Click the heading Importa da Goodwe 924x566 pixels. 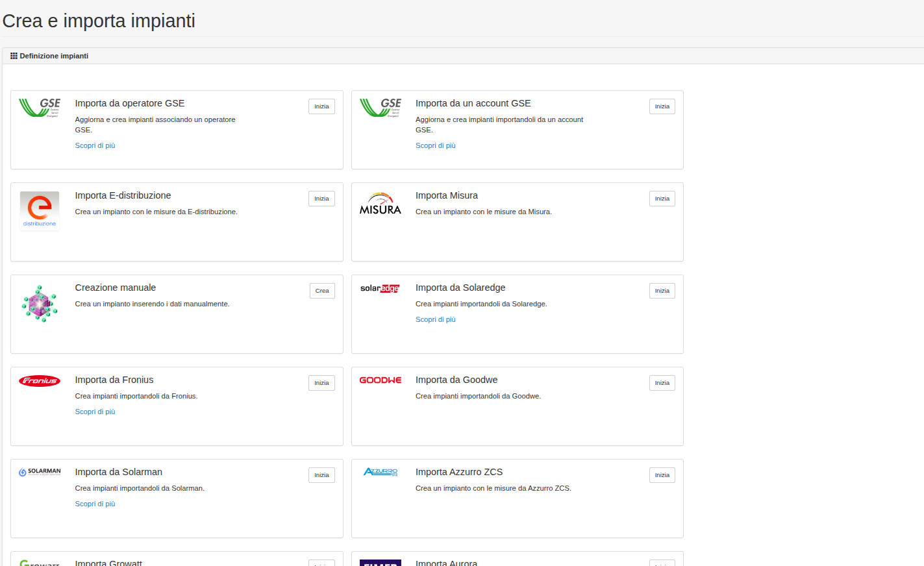(456, 380)
